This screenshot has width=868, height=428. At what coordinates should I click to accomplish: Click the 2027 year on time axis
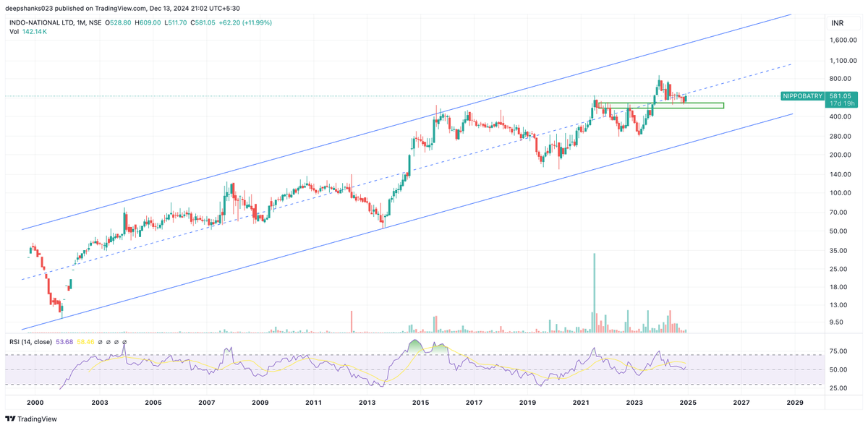(x=741, y=402)
